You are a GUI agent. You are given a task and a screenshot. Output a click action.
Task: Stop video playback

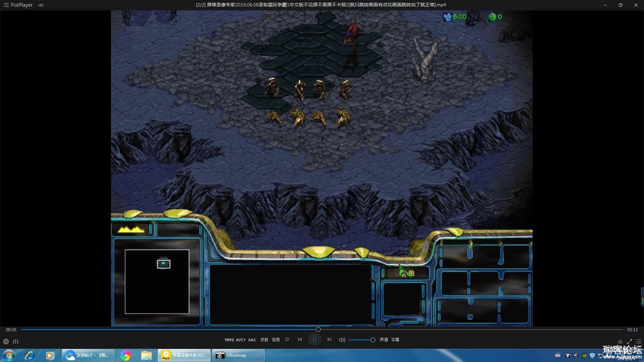pyautogui.click(x=287, y=339)
